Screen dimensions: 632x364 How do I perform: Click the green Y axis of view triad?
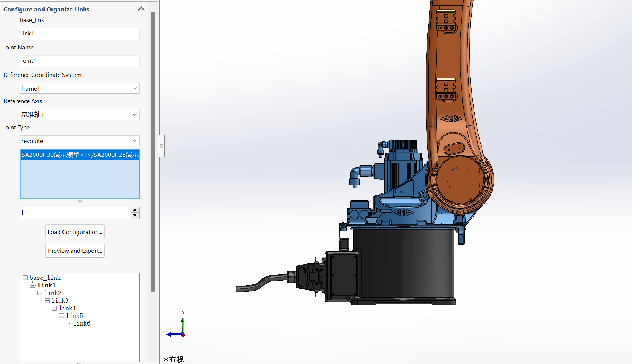coord(183,323)
